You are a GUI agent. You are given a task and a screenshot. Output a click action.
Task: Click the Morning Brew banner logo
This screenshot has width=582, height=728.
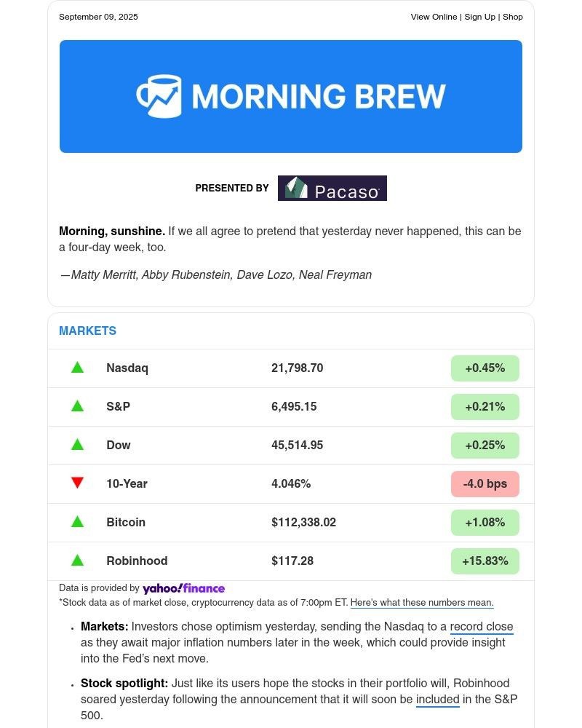tap(291, 97)
